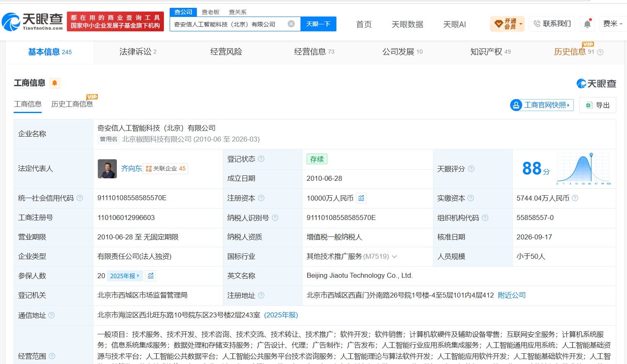Open 天眼AI in top navigation
627x364 pixels.
pos(454,24)
